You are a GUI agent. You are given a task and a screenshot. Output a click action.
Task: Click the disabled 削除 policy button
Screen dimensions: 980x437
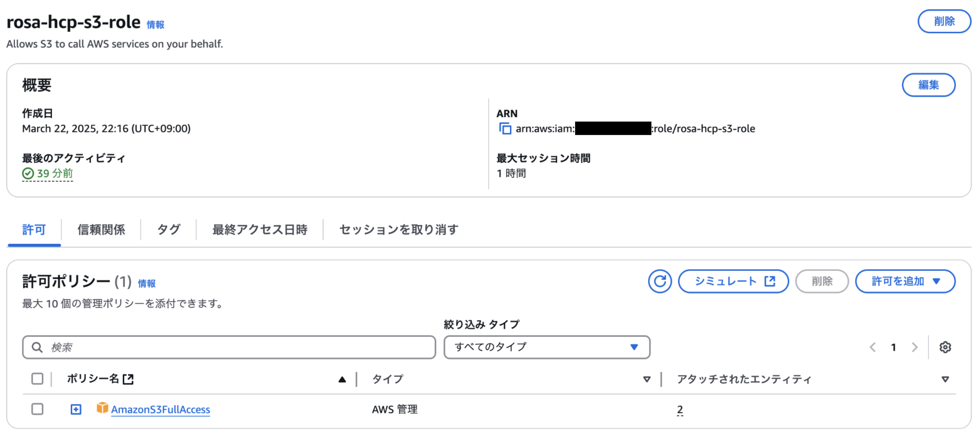[x=822, y=281]
